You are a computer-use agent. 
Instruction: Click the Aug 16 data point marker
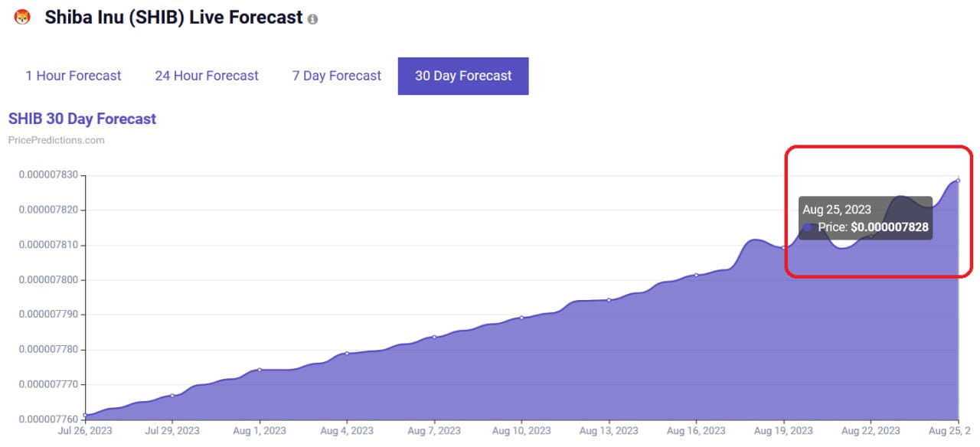[x=696, y=275]
